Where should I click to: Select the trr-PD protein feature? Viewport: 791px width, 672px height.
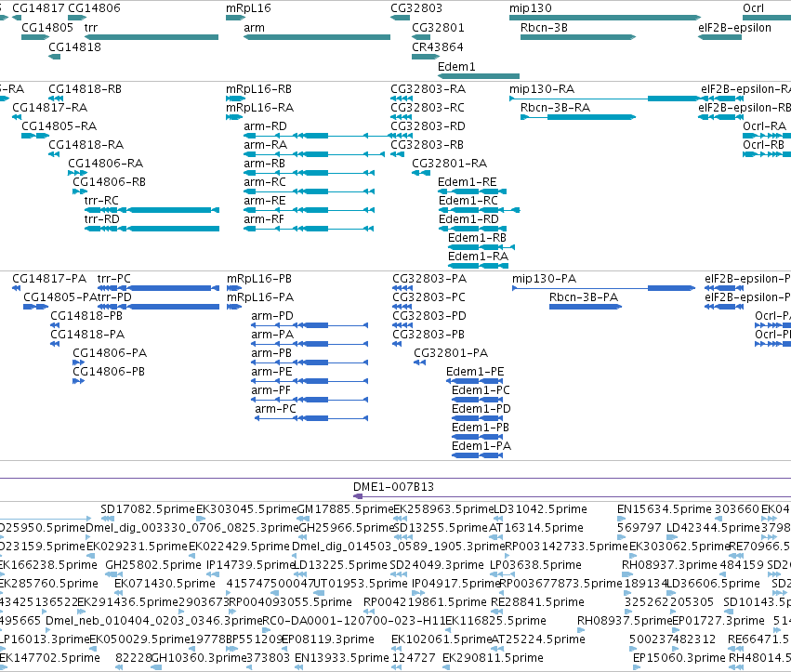pos(158,307)
